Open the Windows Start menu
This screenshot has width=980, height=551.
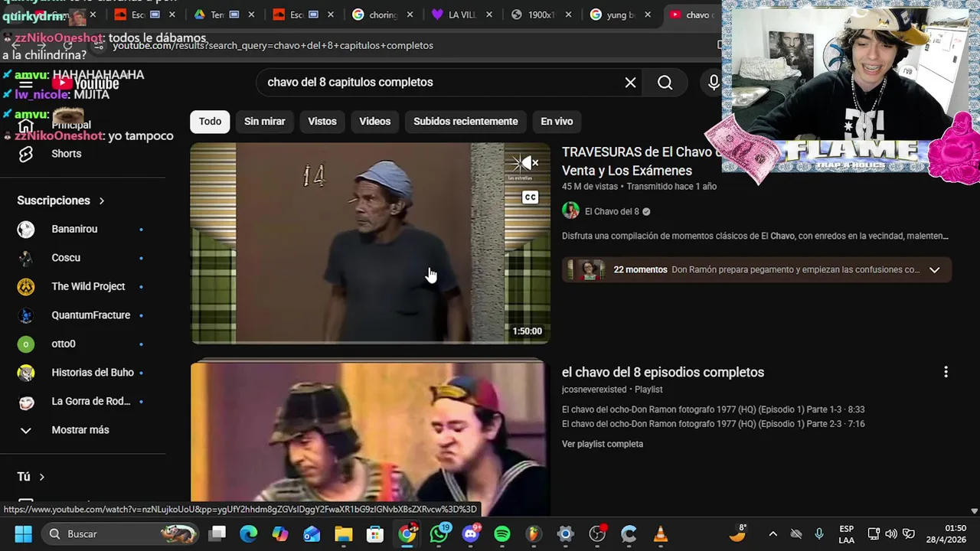tap(23, 534)
